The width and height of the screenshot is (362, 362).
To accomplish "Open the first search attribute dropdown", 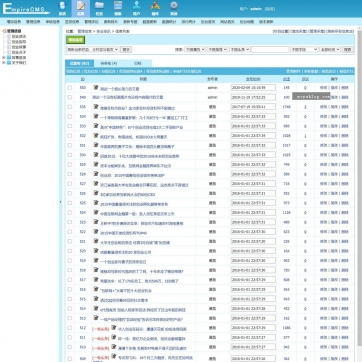I will pyautogui.click(x=195, y=49).
